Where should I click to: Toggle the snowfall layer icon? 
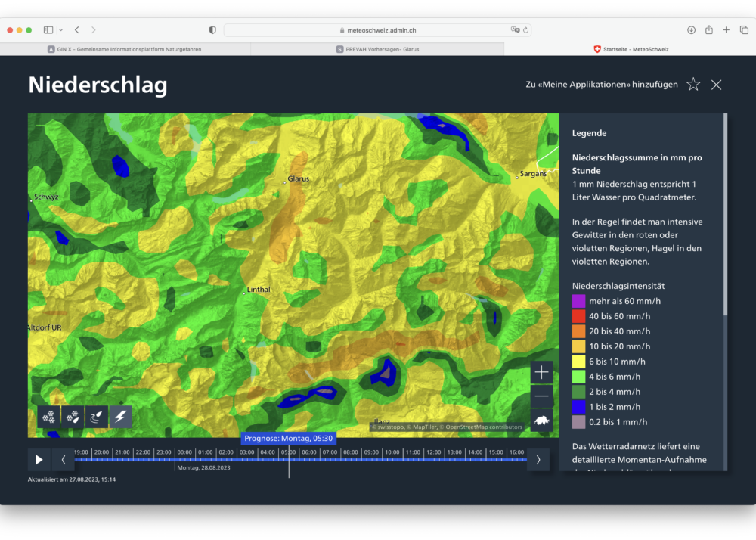49,417
